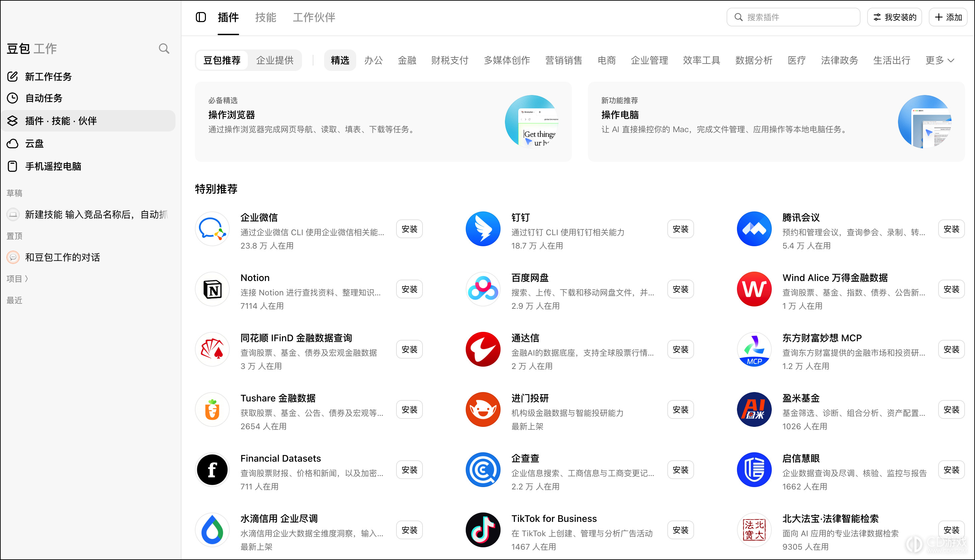Select the 医疗 category

click(x=797, y=61)
